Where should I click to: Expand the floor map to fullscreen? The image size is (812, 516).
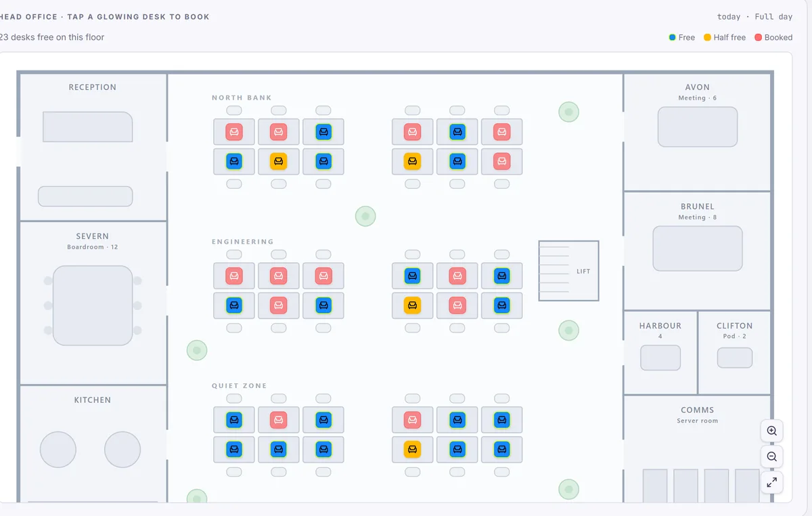772,483
